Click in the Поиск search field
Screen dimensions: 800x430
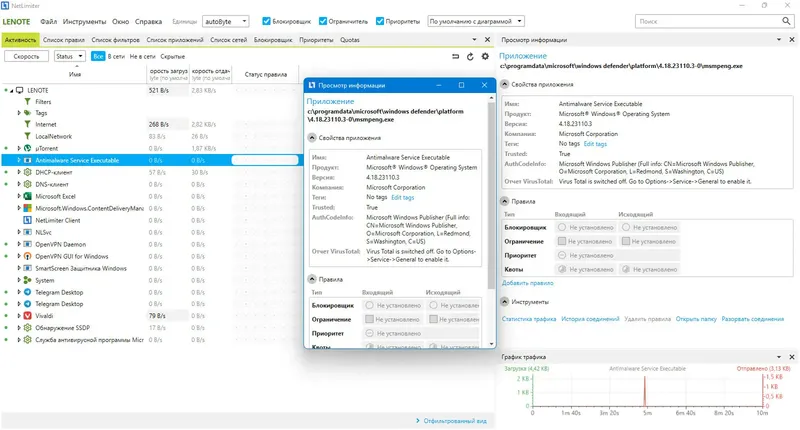pos(709,21)
